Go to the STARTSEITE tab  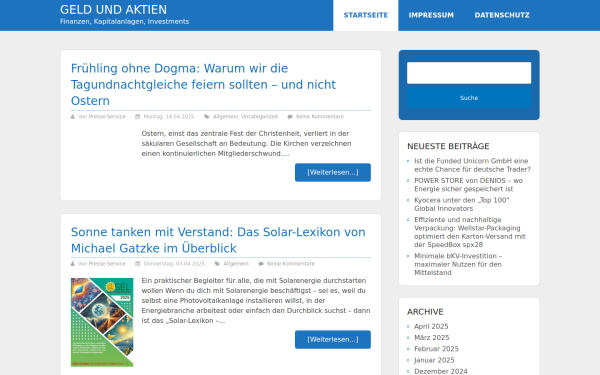pyautogui.click(x=365, y=15)
